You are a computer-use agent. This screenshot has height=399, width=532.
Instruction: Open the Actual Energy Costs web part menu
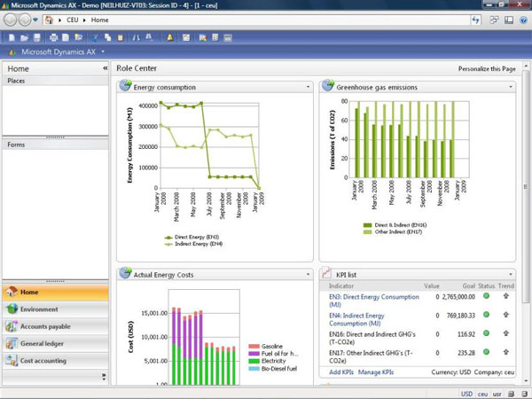pyautogui.click(x=308, y=274)
